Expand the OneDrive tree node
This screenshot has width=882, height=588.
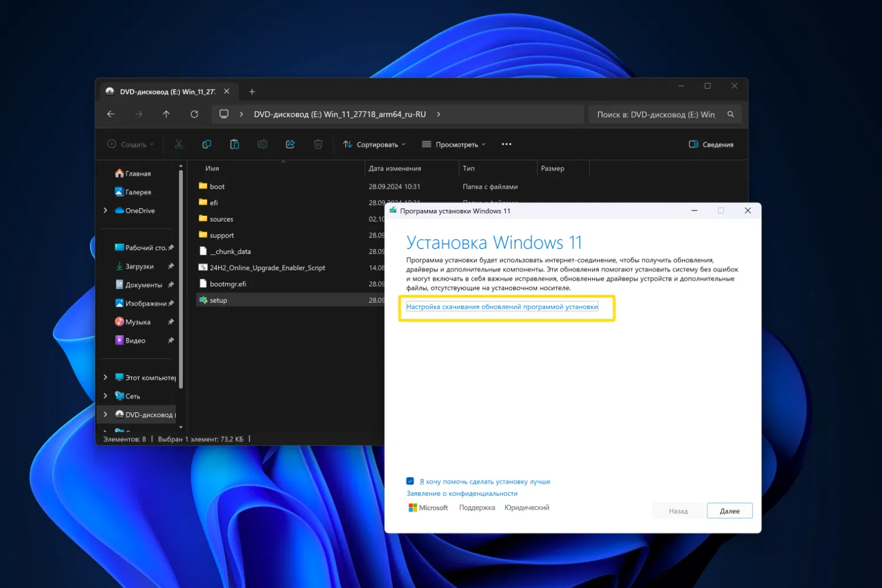click(x=105, y=211)
